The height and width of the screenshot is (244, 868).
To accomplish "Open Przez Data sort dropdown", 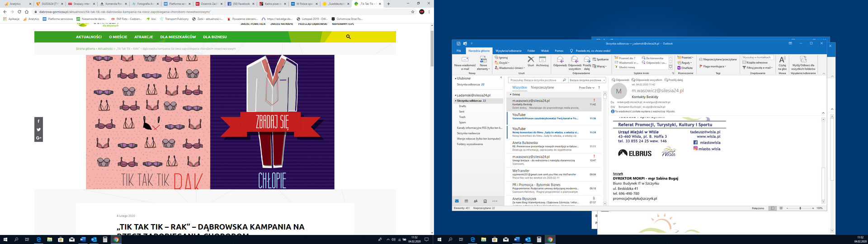I will coord(587,88).
